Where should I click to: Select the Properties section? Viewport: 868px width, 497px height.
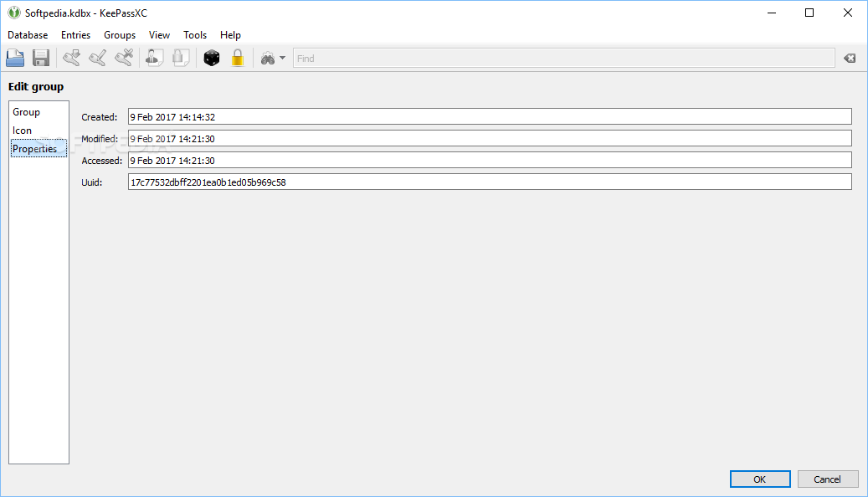(x=39, y=148)
